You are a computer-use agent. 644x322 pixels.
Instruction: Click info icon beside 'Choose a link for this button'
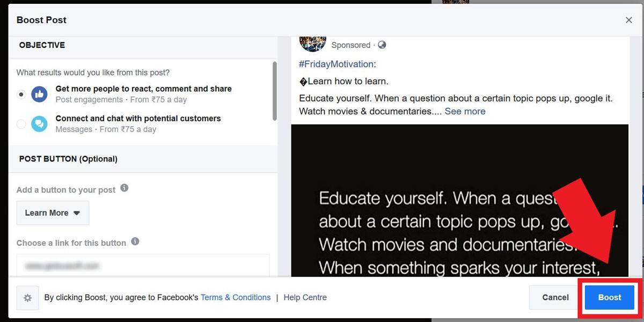pyautogui.click(x=135, y=241)
